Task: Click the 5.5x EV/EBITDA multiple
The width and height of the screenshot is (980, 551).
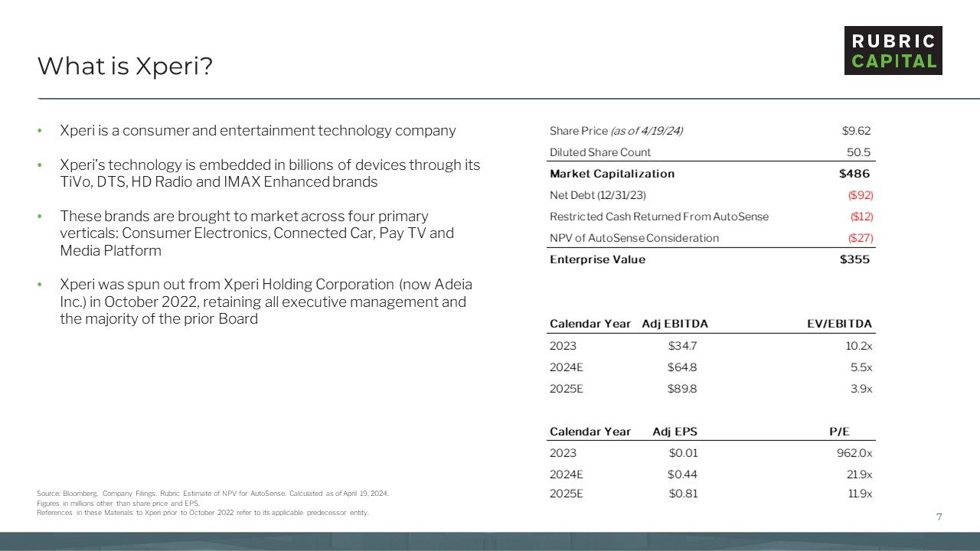Action: [860, 367]
